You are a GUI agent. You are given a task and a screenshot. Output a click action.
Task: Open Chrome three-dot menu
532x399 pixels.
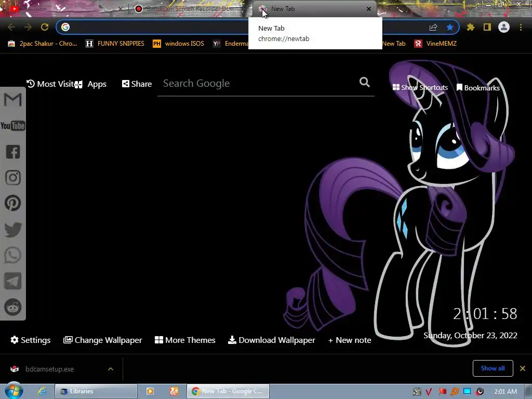pyautogui.click(x=521, y=27)
